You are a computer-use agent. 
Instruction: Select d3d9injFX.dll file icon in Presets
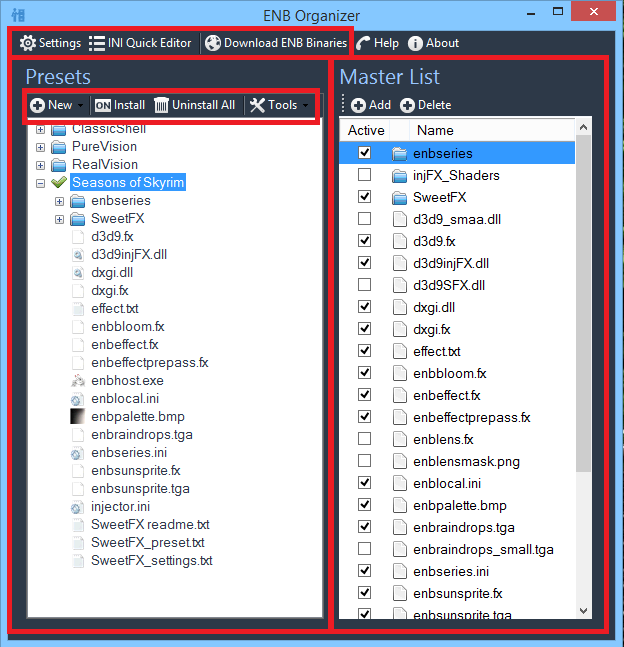(78, 255)
